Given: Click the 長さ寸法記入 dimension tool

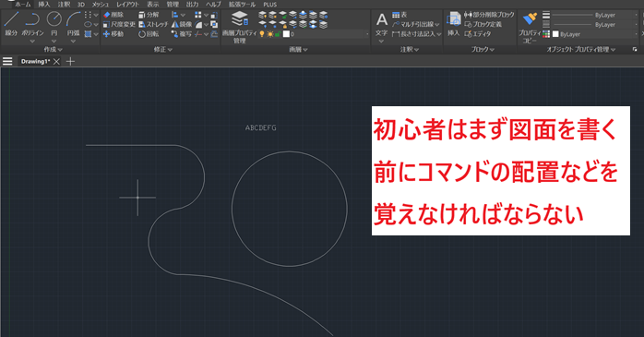Looking at the screenshot, I should (413, 33).
